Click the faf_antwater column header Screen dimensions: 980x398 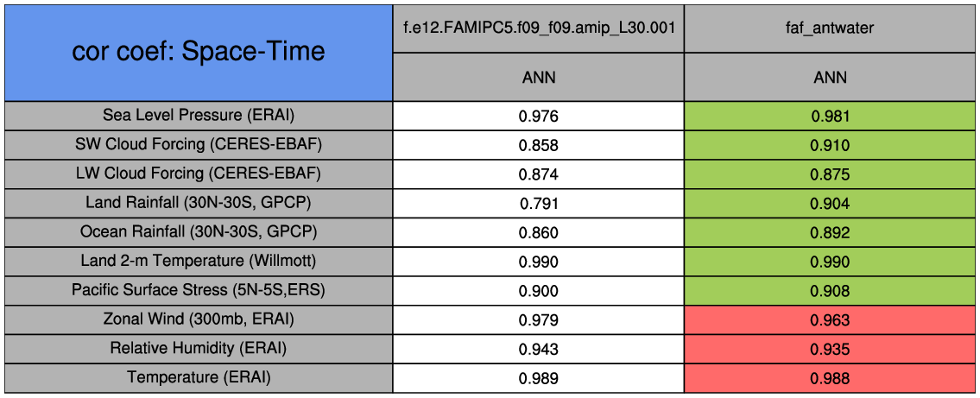[831, 28]
